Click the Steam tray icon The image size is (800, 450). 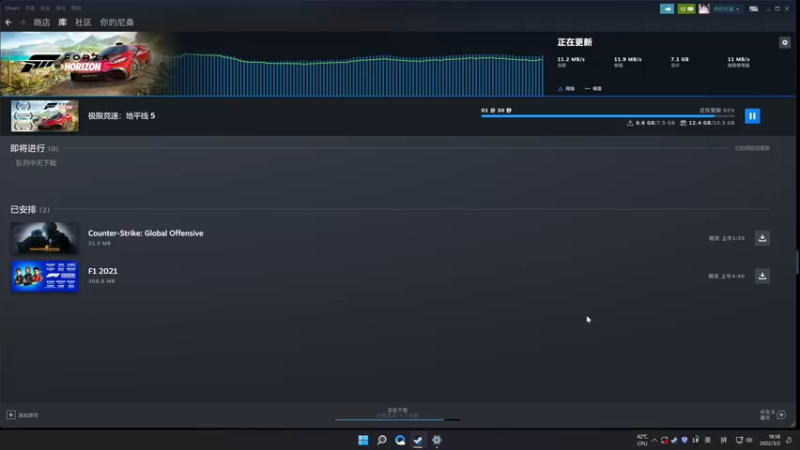[674, 440]
